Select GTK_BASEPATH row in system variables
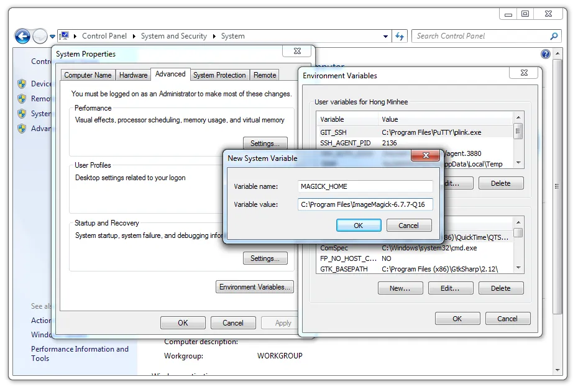This screenshot has height=392, width=578. [x=415, y=269]
